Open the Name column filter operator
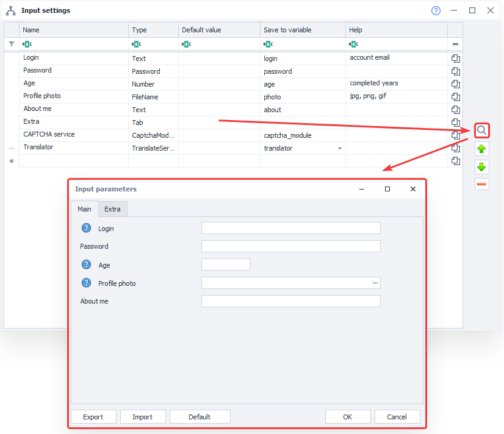Image resolution: width=504 pixels, height=434 pixels. point(27,44)
